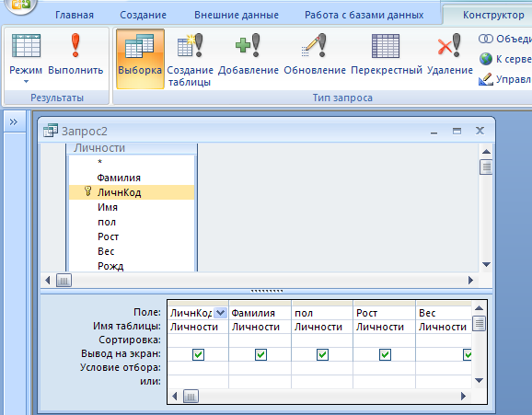Click the Имя таблицы cell under Рост
Screen dimensions: 532x415
[384, 327]
